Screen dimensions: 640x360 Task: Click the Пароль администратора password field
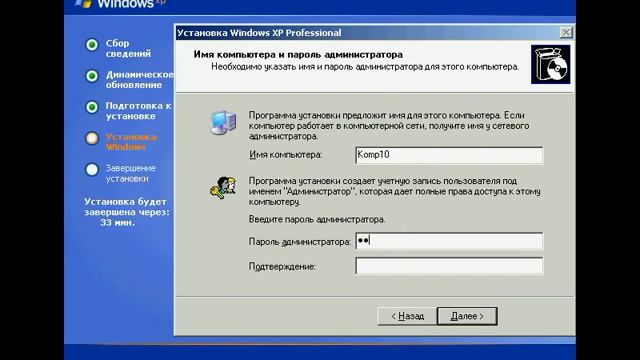click(x=449, y=241)
